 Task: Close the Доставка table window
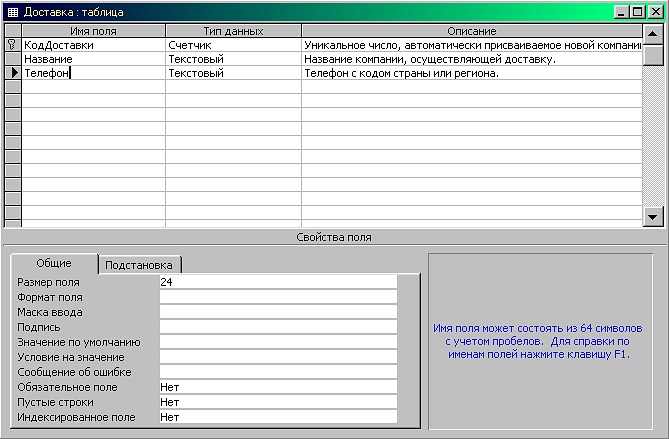pos(655,12)
